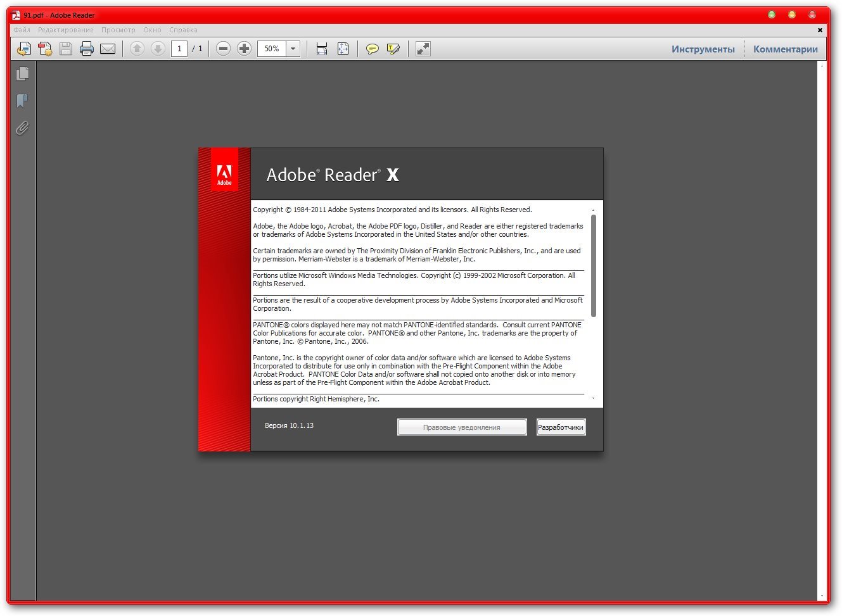Open the Просмотр menu

point(118,30)
